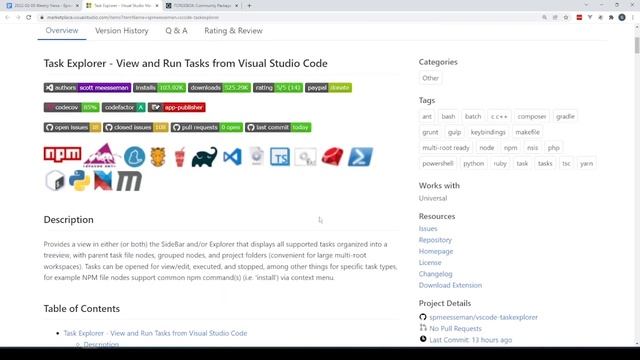Image resolution: width=640 pixels, height=360 pixels.
Task: Bookmark this page with the star icon
Action: 566,18
